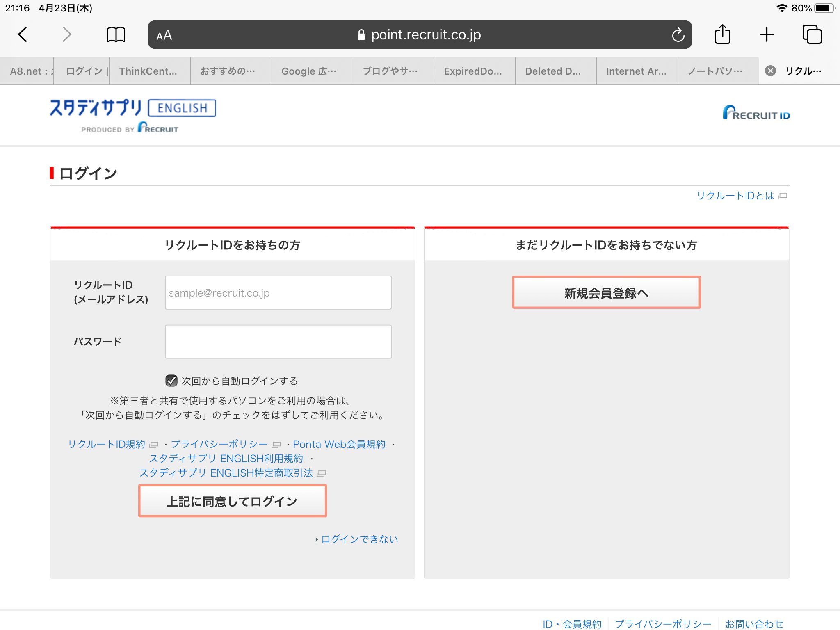Screen dimensions: 840x630
Task: Focus the パスワード field
Action: pos(278,342)
